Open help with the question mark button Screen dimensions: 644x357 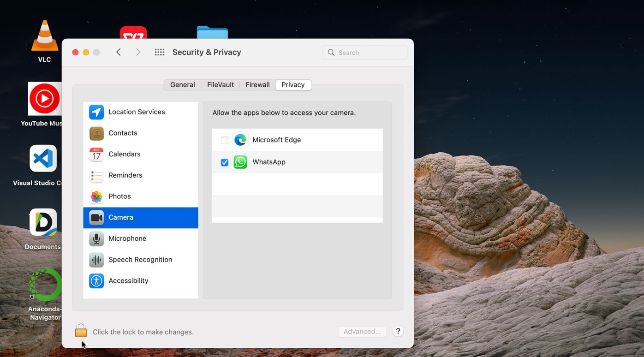pyautogui.click(x=398, y=332)
